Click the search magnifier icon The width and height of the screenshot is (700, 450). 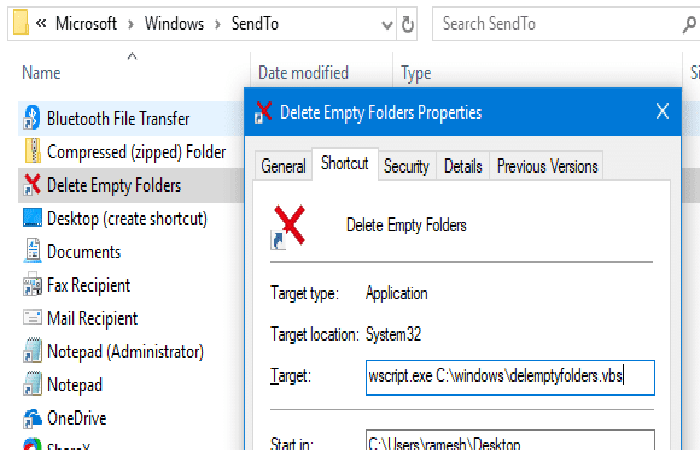pos(689,25)
